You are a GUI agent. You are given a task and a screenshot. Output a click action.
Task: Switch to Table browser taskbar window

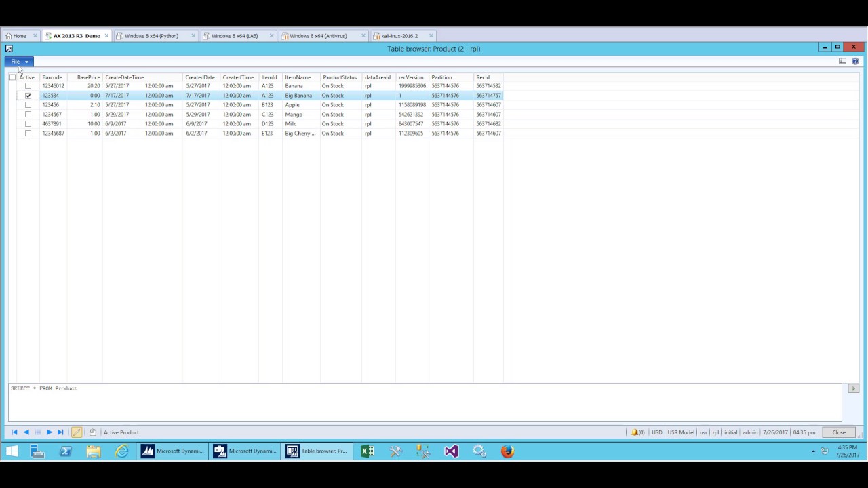pyautogui.click(x=317, y=451)
